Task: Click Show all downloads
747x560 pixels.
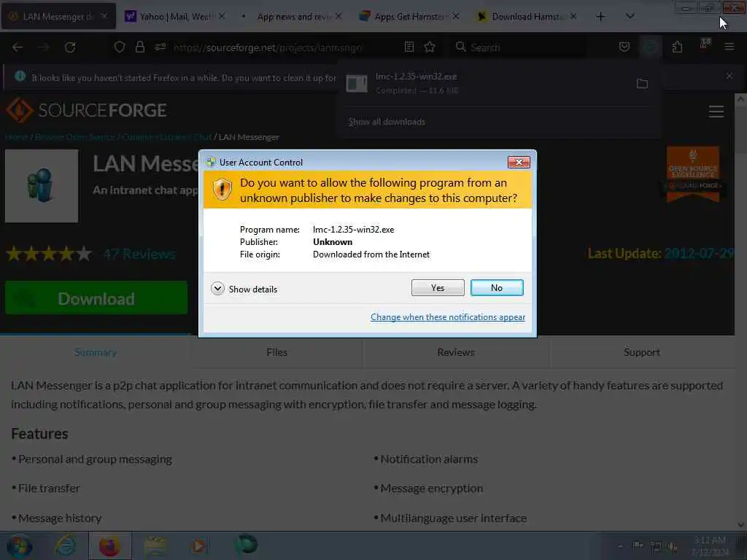Action: pos(387,122)
